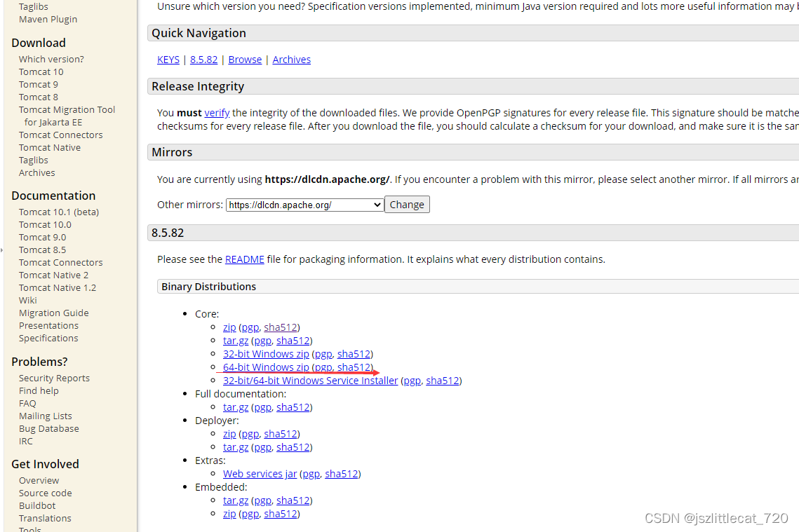The image size is (799, 532).
Task: Download the Core tar.gz distribution
Action: (236, 341)
